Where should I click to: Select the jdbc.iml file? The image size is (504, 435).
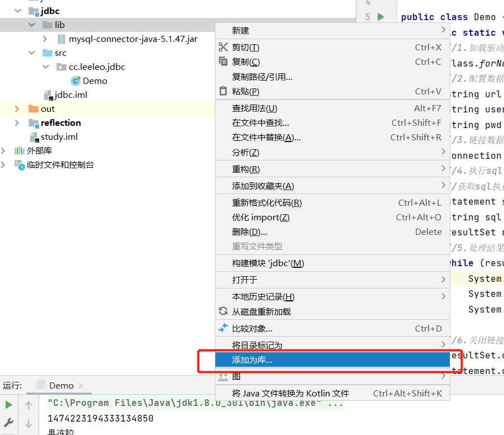(70, 95)
